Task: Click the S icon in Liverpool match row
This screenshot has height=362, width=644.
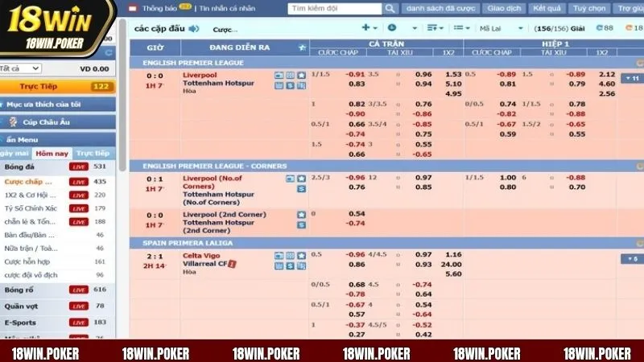Action: (x=290, y=85)
